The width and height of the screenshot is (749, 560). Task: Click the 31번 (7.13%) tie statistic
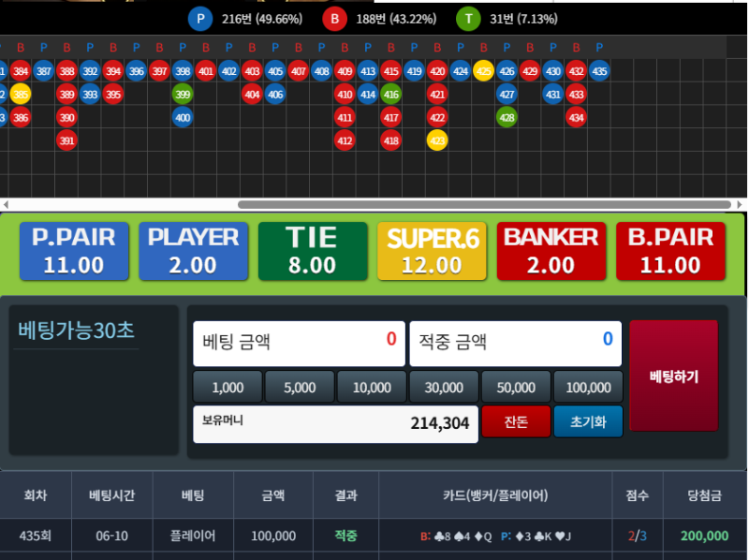[523, 19]
